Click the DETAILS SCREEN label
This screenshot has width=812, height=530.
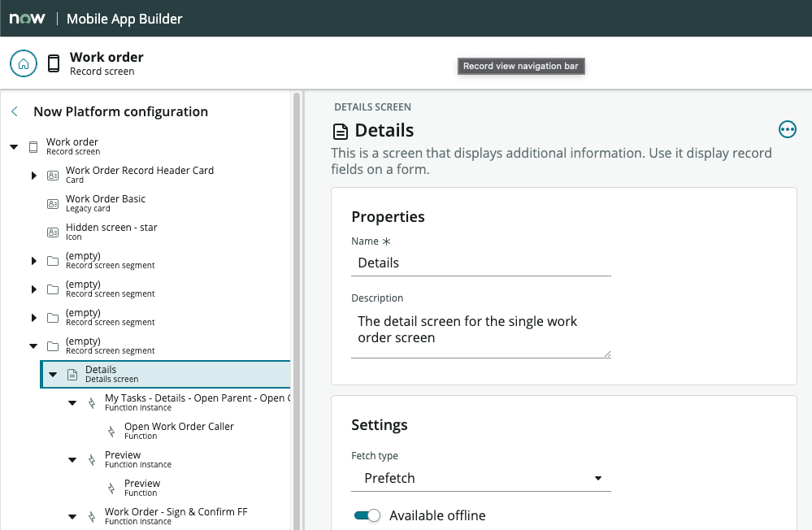point(372,106)
